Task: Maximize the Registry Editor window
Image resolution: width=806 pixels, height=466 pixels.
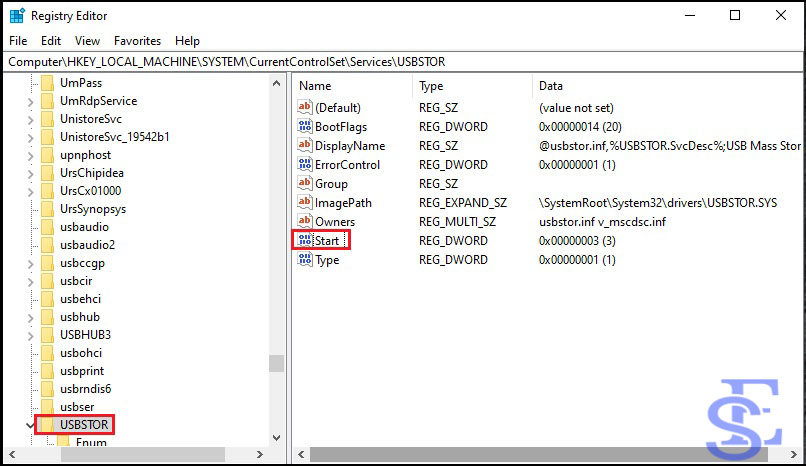Action: click(735, 15)
